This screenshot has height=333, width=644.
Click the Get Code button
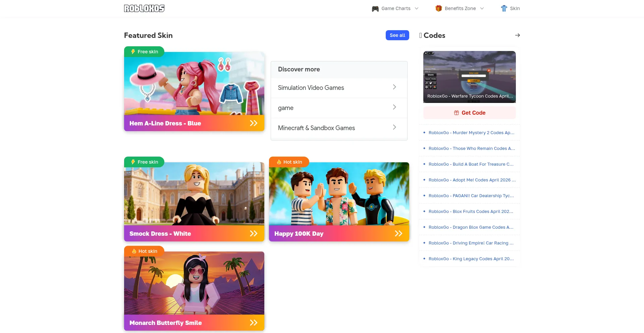tap(470, 113)
